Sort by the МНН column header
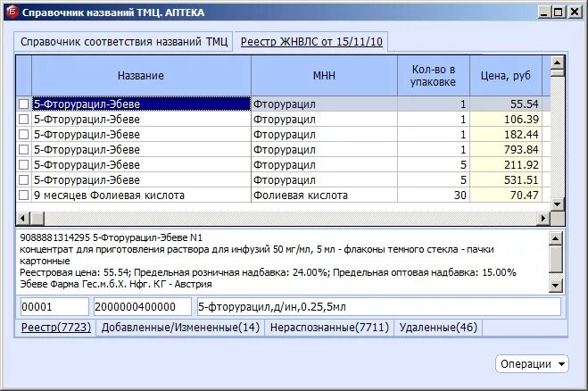The height and width of the screenshot is (391, 588). pyautogui.click(x=324, y=75)
